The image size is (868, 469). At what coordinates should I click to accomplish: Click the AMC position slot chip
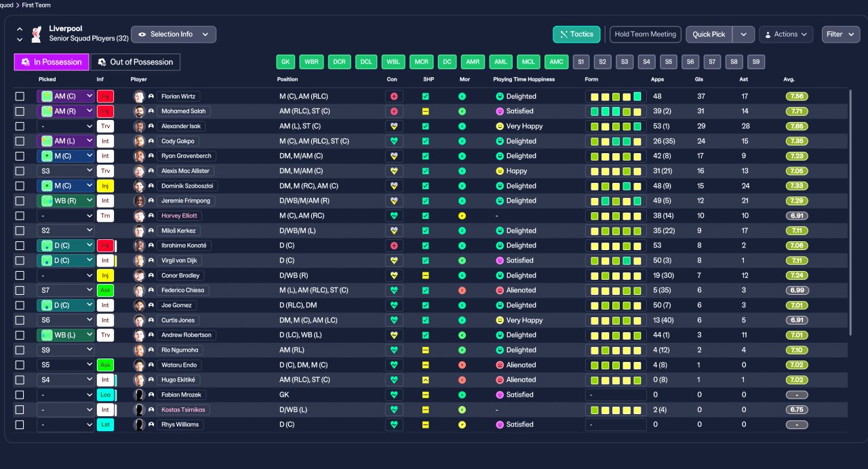pyautogui.click(x=556, y=62)
